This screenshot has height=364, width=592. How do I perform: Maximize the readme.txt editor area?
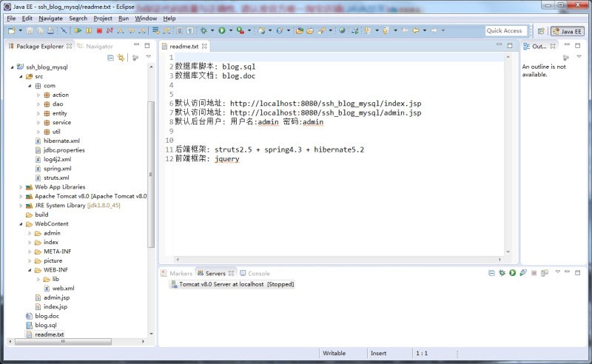point(510,45)
